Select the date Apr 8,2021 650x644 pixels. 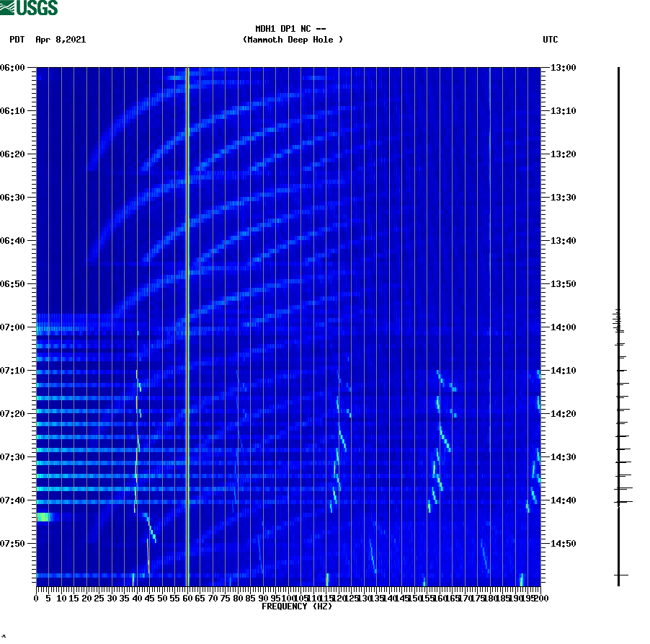click(x=60, y=40)
